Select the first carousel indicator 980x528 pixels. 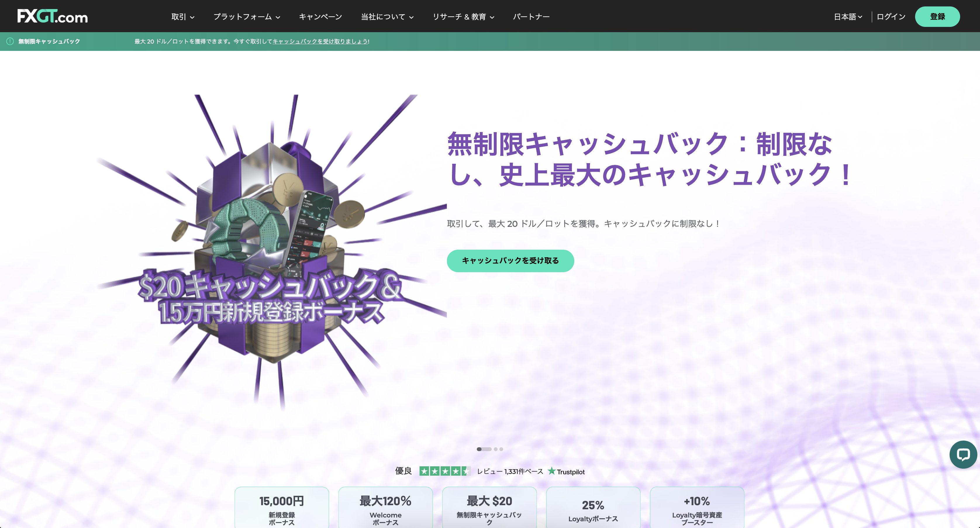[484, 449]
